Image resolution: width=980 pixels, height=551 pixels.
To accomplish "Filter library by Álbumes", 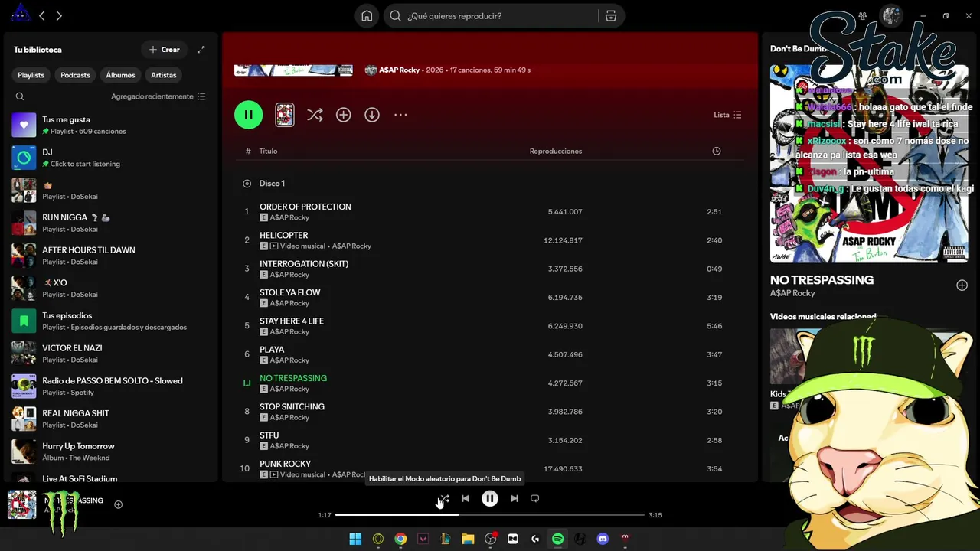I will (x=120, y=75).
